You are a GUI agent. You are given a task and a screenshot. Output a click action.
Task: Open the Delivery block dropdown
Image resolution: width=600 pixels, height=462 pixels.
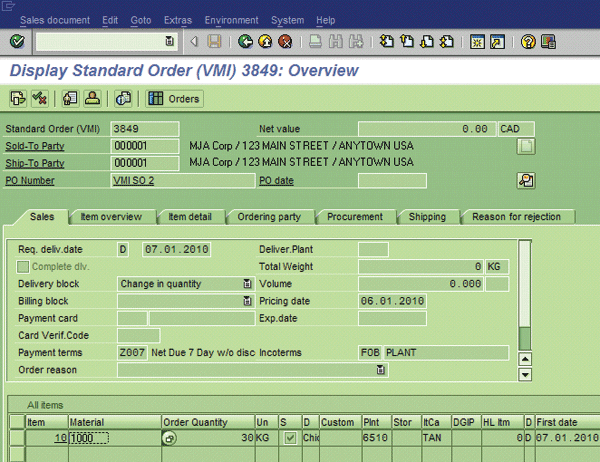coord(247,284)
